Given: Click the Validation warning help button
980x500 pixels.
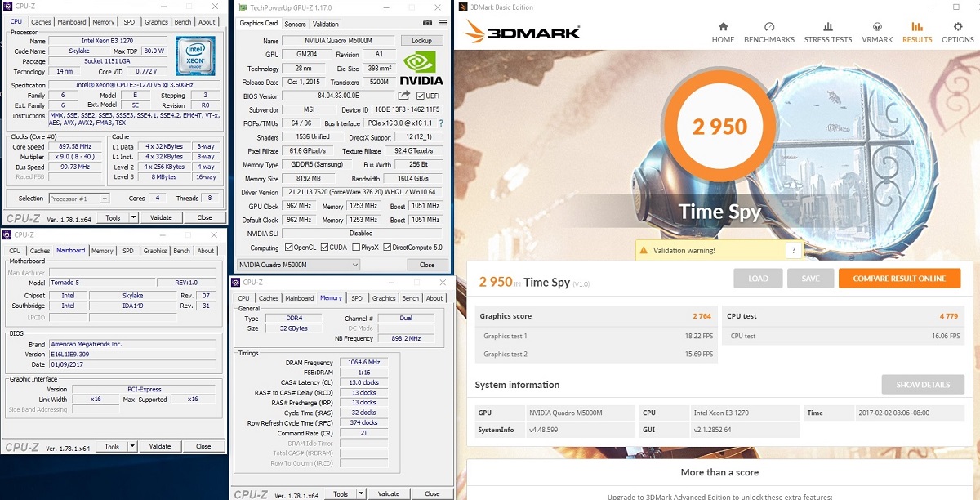Looking at the screenshot, I should click(791, 251).
